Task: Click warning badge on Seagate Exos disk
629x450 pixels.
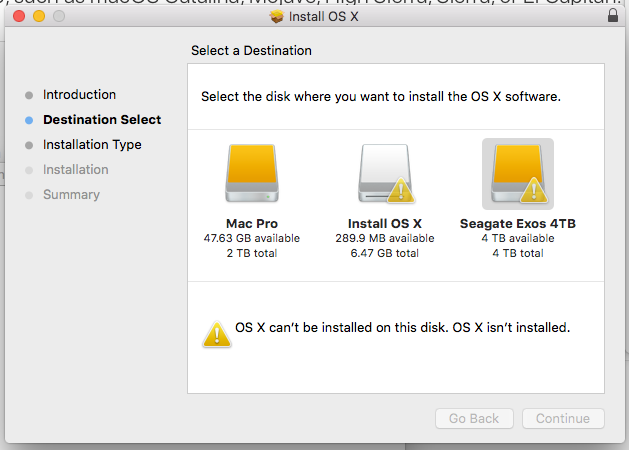Action: [533, 190]
